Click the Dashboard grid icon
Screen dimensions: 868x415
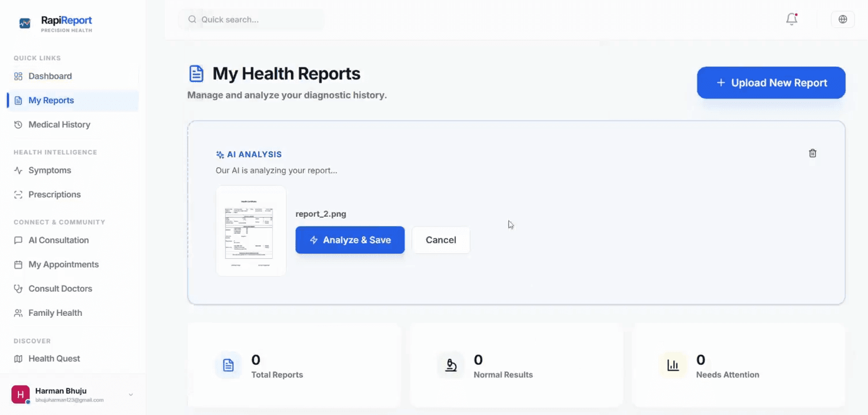pos(18,76)
